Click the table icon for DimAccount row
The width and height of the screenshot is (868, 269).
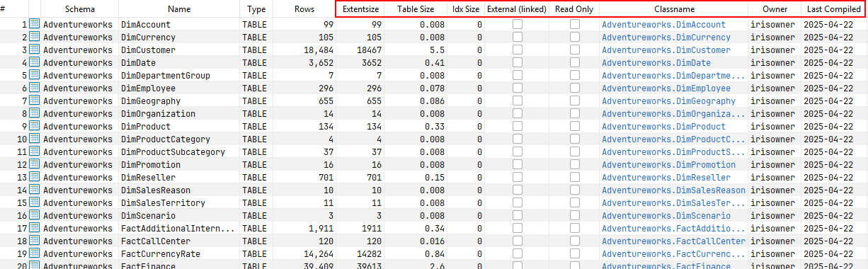tap(34, 24)
